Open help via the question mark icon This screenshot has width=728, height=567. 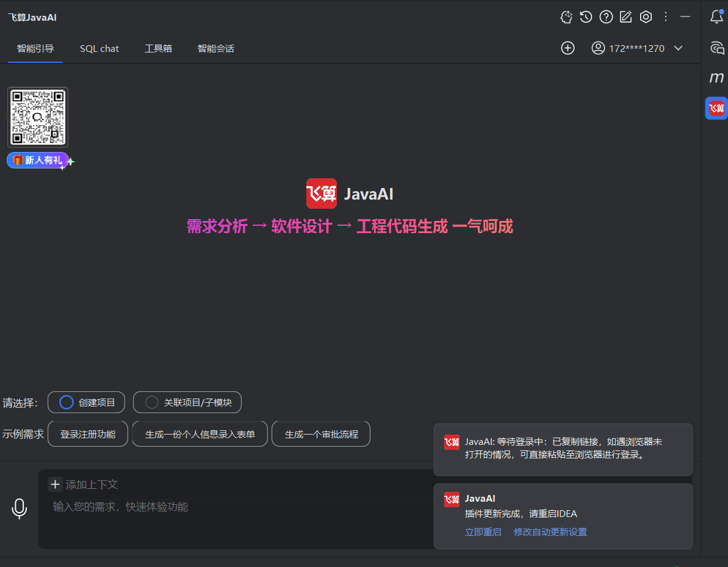click(x=606, y=17)
